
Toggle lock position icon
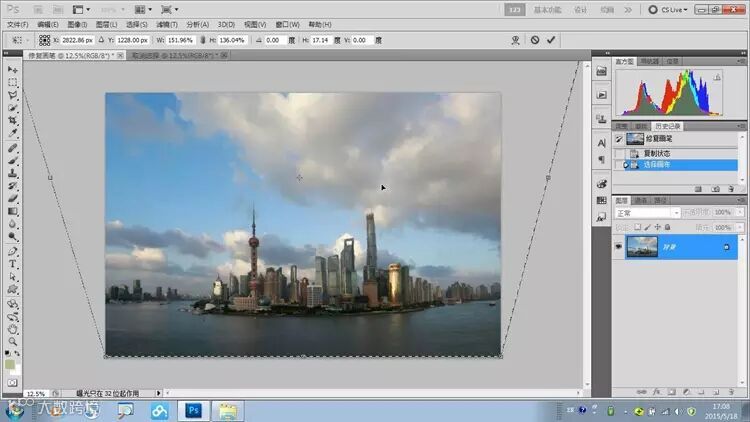(x=658, y=227)
